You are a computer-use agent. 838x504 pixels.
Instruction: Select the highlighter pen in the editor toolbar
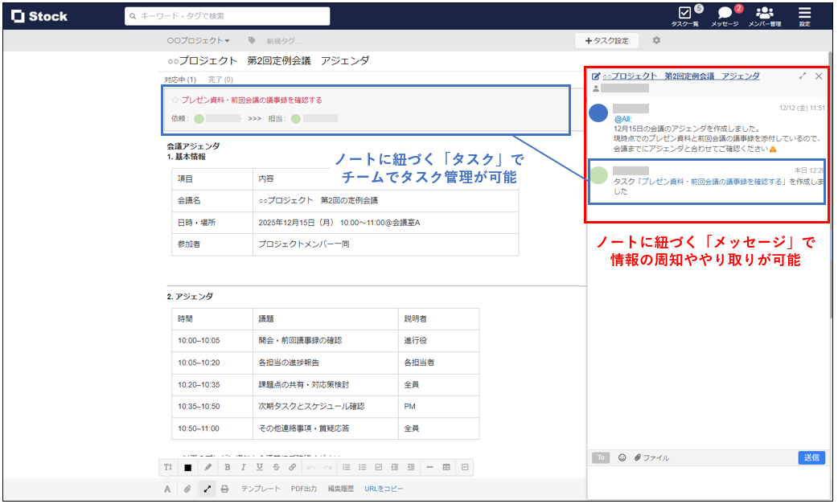point(207,467)
